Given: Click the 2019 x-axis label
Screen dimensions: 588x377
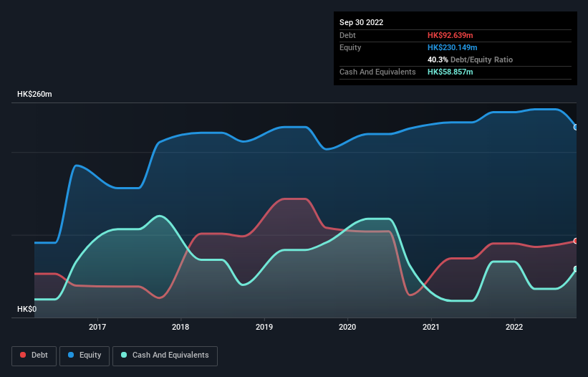Looking at the screenshot, I should click(x=264, y=327).
